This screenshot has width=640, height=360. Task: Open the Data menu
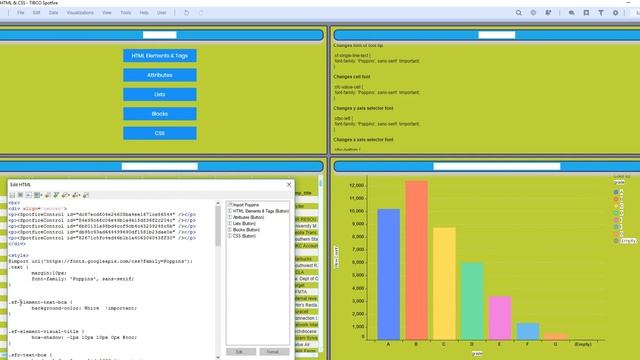click(x=53, y=13)
